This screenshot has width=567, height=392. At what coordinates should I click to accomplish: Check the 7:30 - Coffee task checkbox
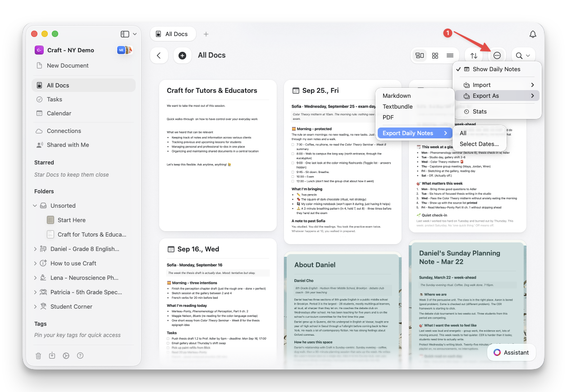[293, 144]
